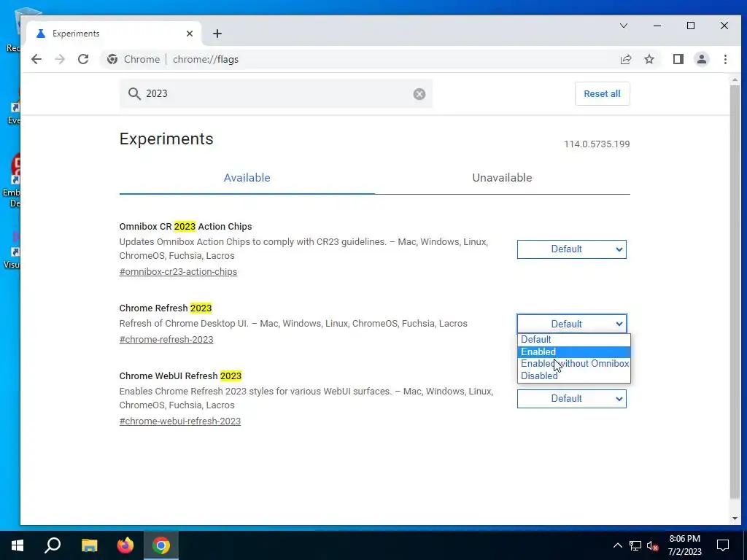The image size is (747, 560).
Task: Launch File Explorer from taskbar
Action: coord(89,545)
